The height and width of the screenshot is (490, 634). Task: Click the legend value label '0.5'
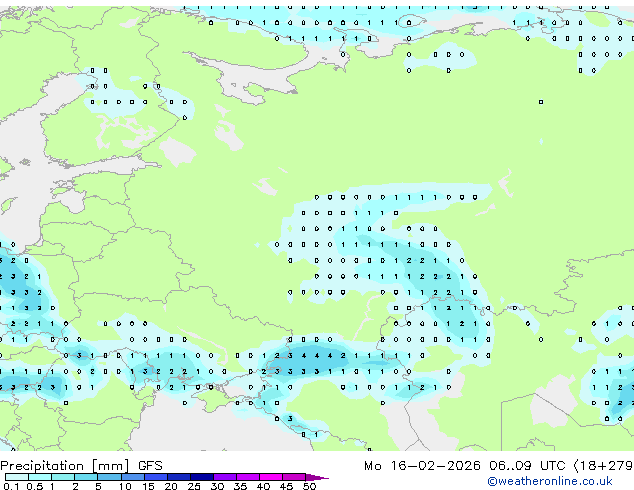(x=34, y=486)
